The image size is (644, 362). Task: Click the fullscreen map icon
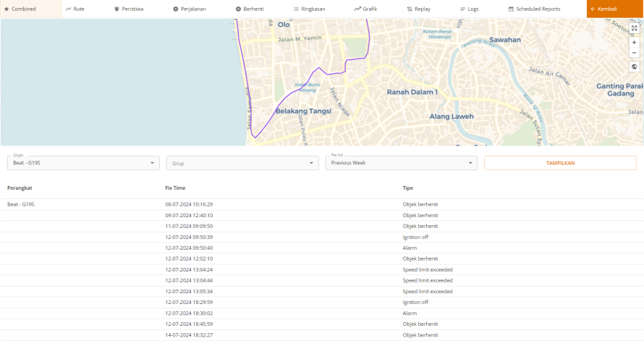[634, 28]
